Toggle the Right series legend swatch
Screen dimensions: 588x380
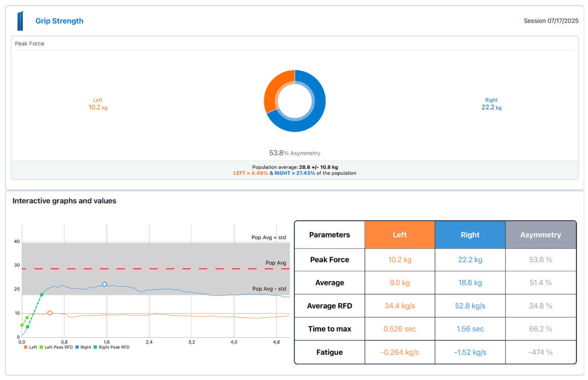pos(77,347)
